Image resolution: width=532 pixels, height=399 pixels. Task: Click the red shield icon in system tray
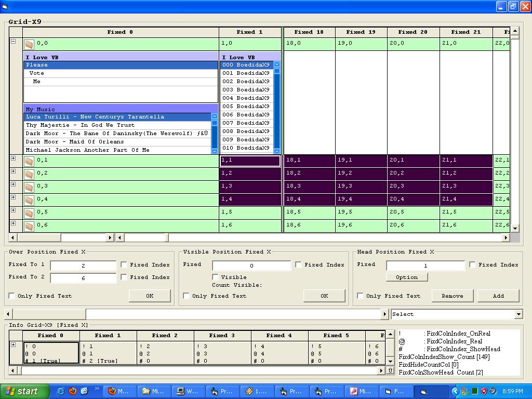point(484,391)
